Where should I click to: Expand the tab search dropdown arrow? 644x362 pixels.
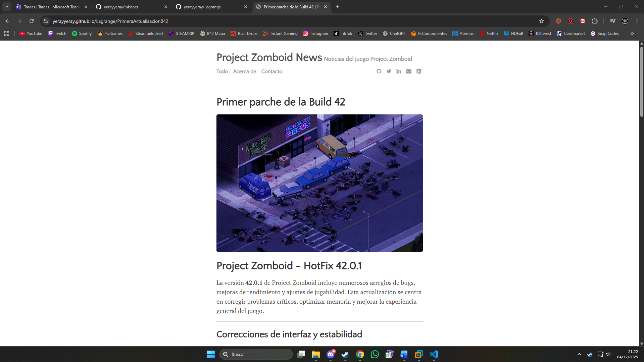tap(7, 7)
